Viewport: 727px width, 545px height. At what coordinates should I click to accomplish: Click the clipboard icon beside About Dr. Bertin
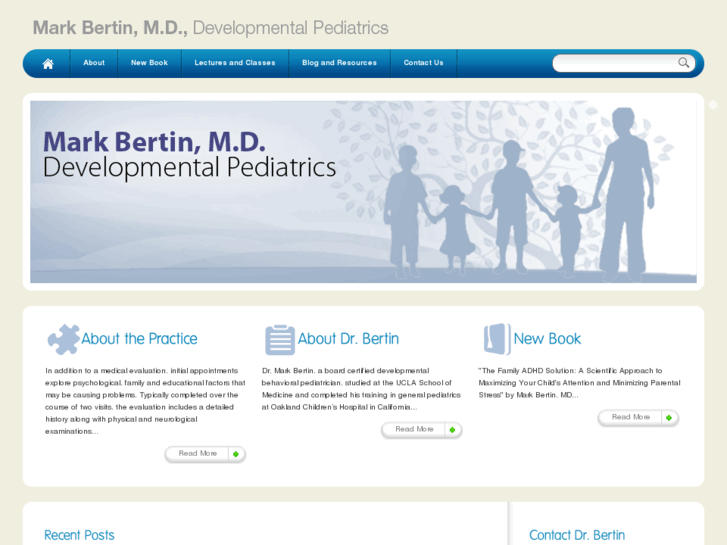pyautogui.click(x=280, y=340)
